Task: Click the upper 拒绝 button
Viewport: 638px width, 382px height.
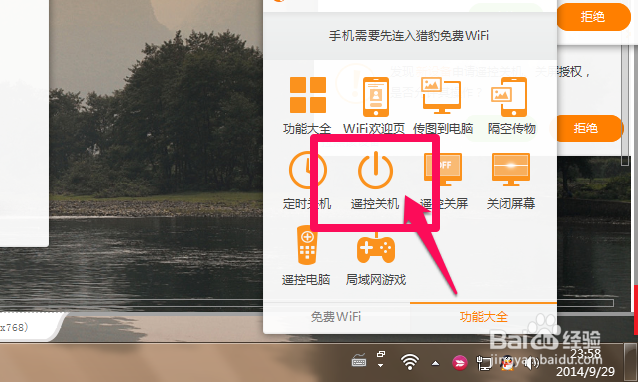Action: click(593, 17)
